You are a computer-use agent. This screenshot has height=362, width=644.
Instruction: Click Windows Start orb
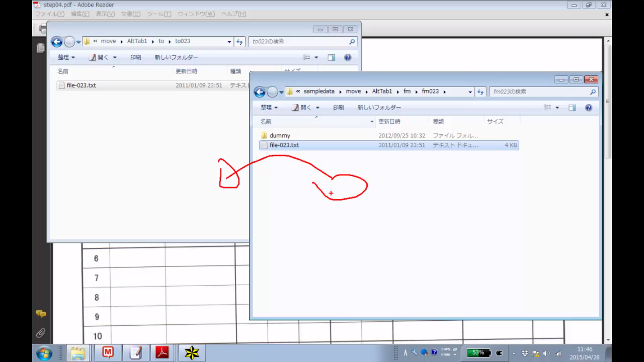coord(44,353)
